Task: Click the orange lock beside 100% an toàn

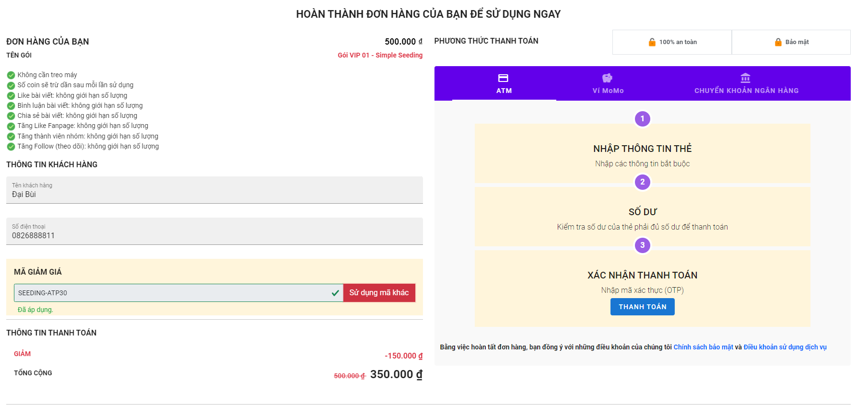Action: point(652,42)
